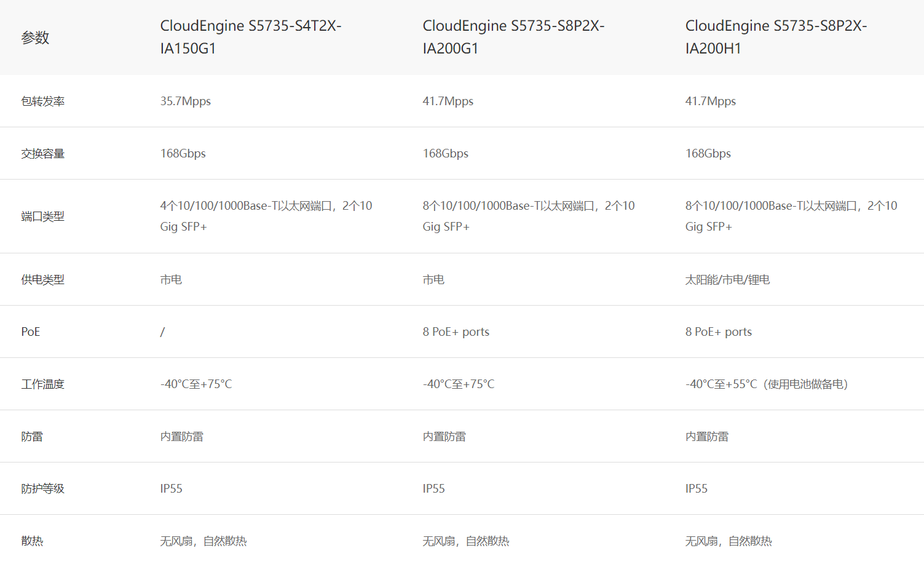
Task: Click the 参数 header cell
Action: pos(35,38)
